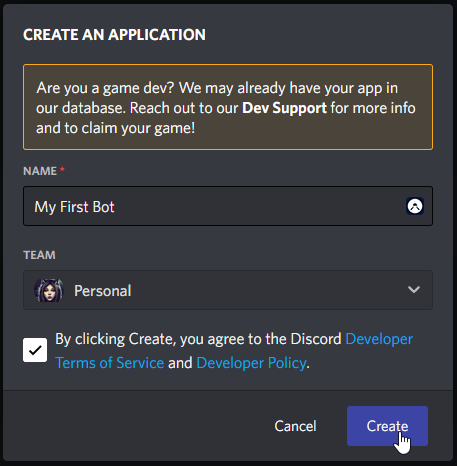The width and height of the screenshot is (457, 466).
Task: Open the Team dropdown chevron
Action: pyautogui.click(x=414, y=290)
